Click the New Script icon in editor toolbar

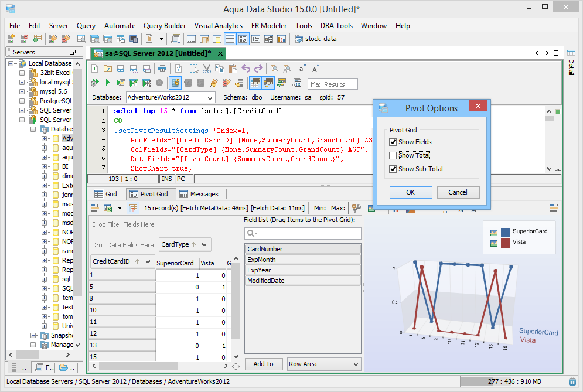point(95,69)
